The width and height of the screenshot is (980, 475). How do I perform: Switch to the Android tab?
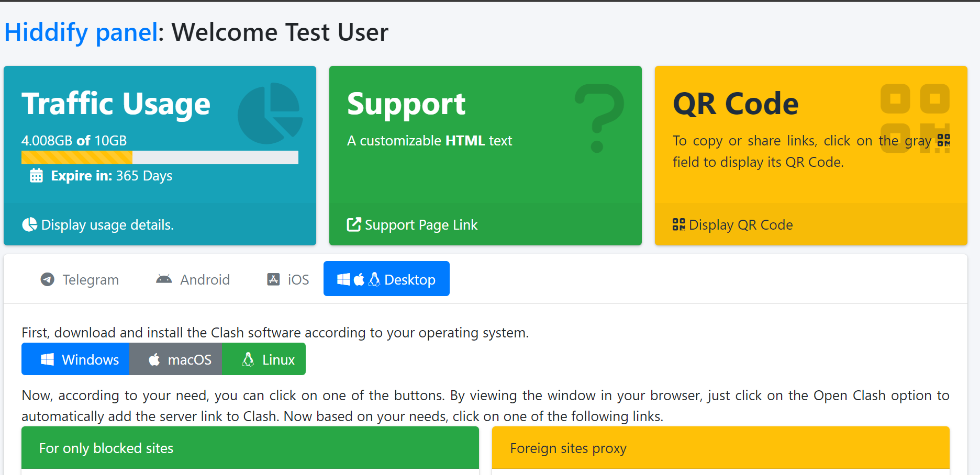193,279
